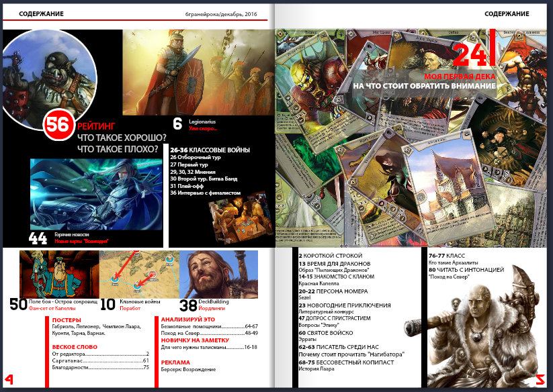
Task: Select '14-15 ЗНАКОМСТВО С КЛАНОМ' entry
Action: pyautogui.click(x=337, y=277)
